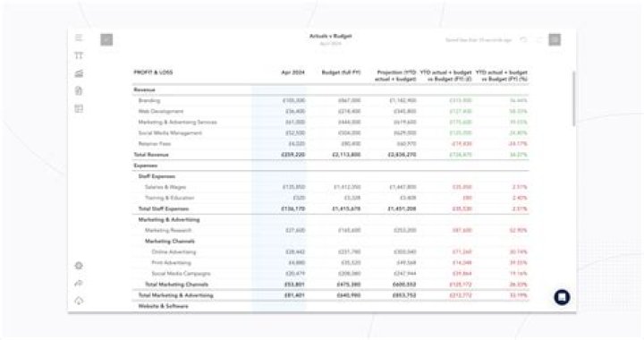
Task: Click the PROFIT & LOSS header
Action: pyautogui.click(x=153, y=72)
